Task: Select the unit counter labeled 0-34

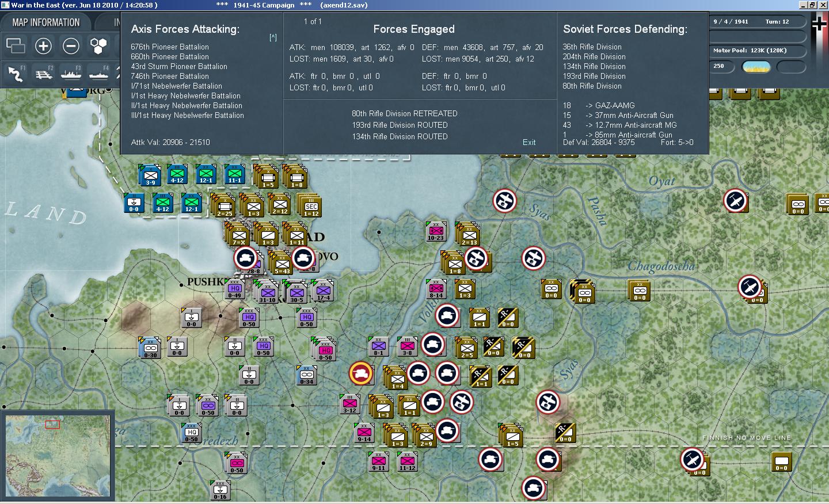Action: [x=306, y=375]
